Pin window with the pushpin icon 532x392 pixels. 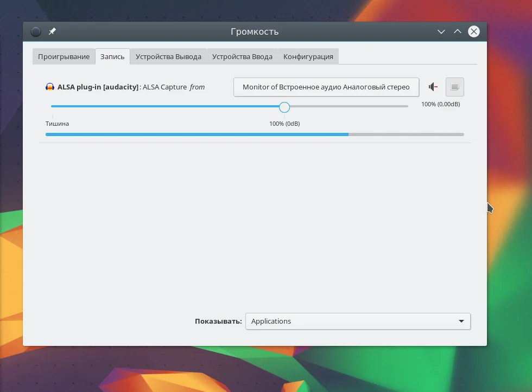(52, 31)
